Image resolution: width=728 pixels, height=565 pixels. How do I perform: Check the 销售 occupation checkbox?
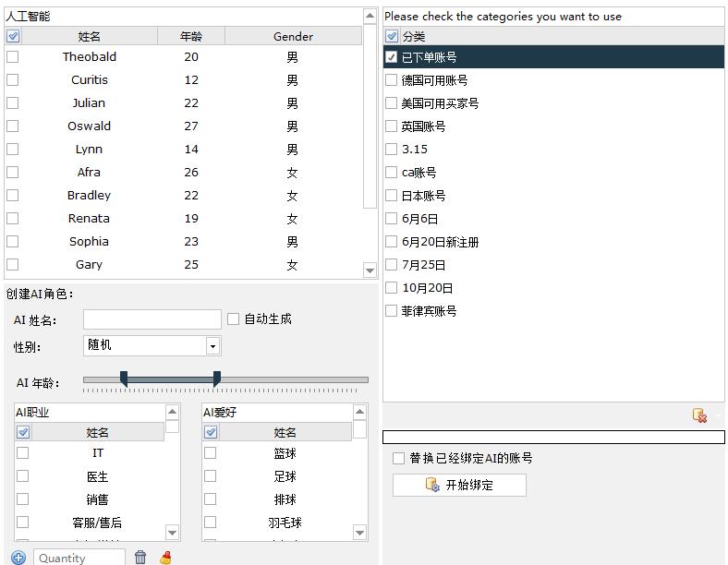coord(23,499)
